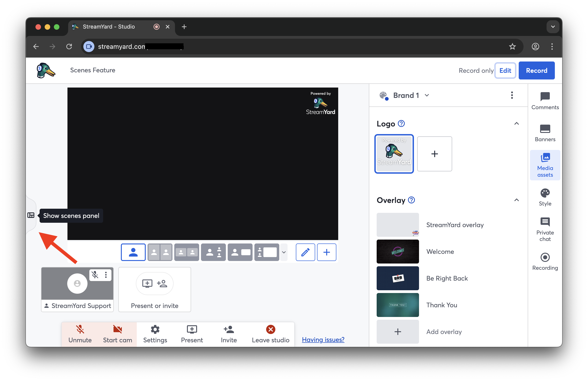This screenshot has height=381, width=588.
Task: Bookmark this page with star
Action: [x=512, y=47]
